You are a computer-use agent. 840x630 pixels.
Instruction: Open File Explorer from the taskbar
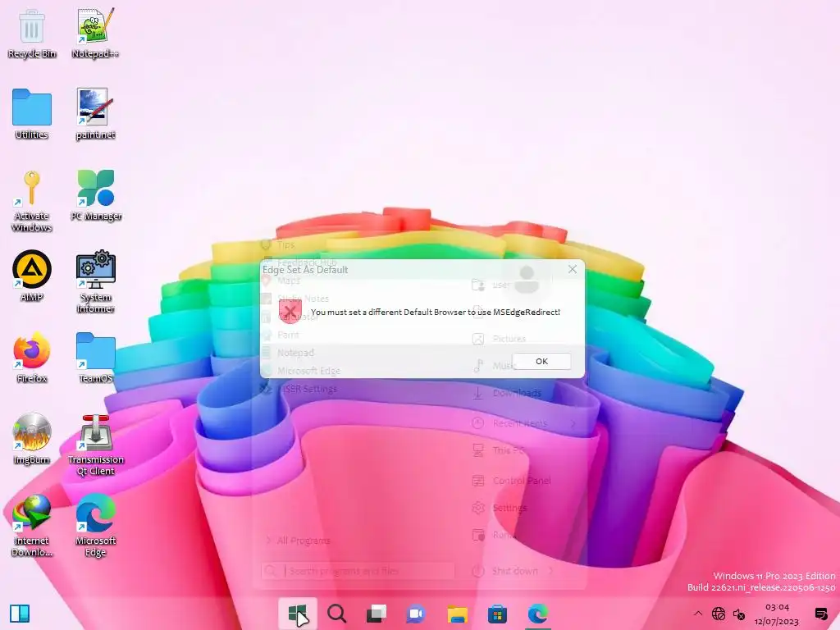(457, 614)
